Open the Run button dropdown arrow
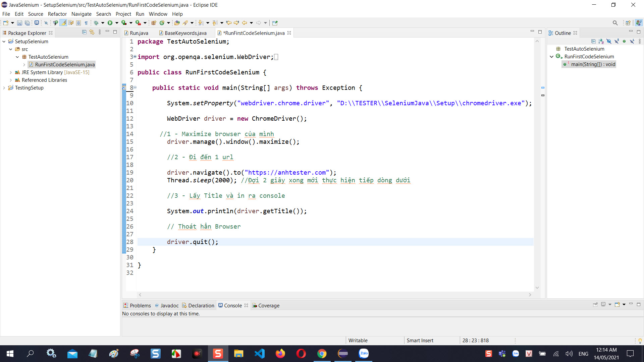644x362 pixels. tap(117, 23)
